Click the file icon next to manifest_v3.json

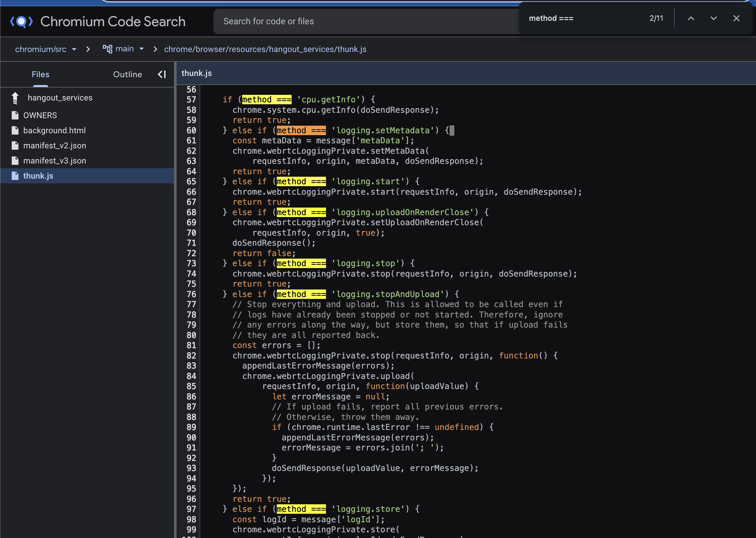pyautogui.click(x=15, y=161)
